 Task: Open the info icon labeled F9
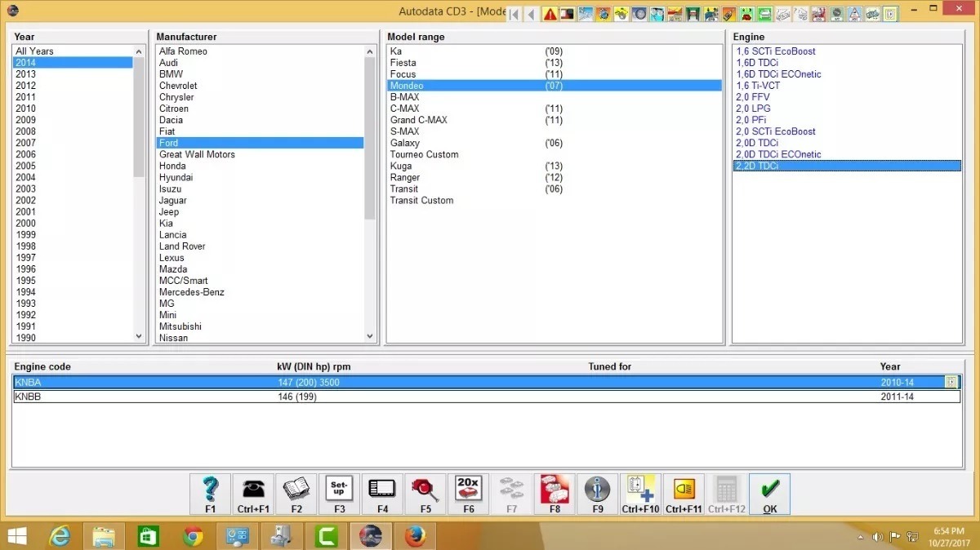click(598, 495)
